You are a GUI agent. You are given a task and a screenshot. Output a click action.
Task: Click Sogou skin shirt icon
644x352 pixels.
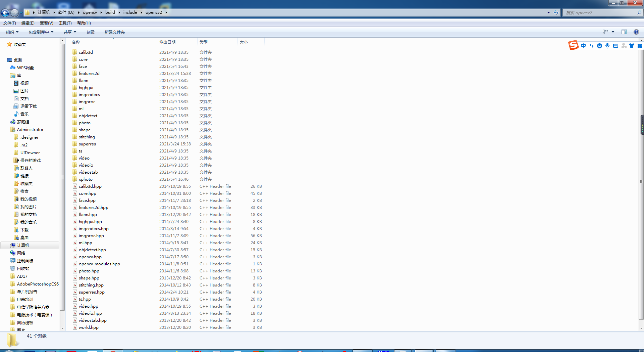(632, 46)
